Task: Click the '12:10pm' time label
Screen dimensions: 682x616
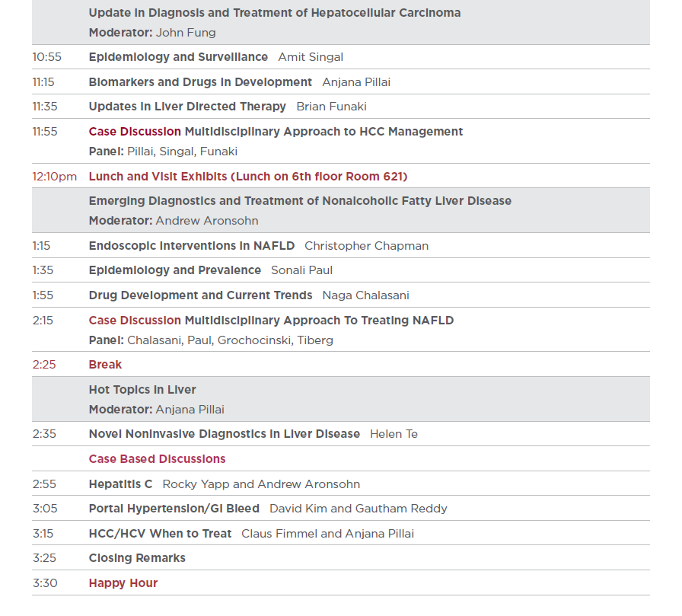Action: (54, 177)
